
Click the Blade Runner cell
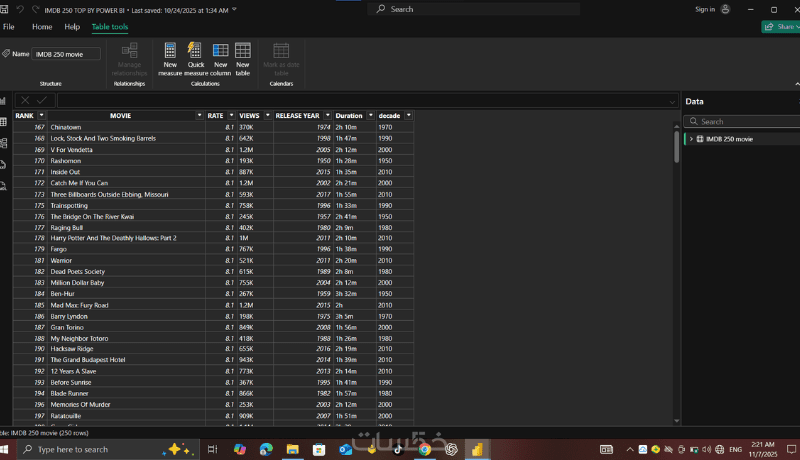(126, 393)
